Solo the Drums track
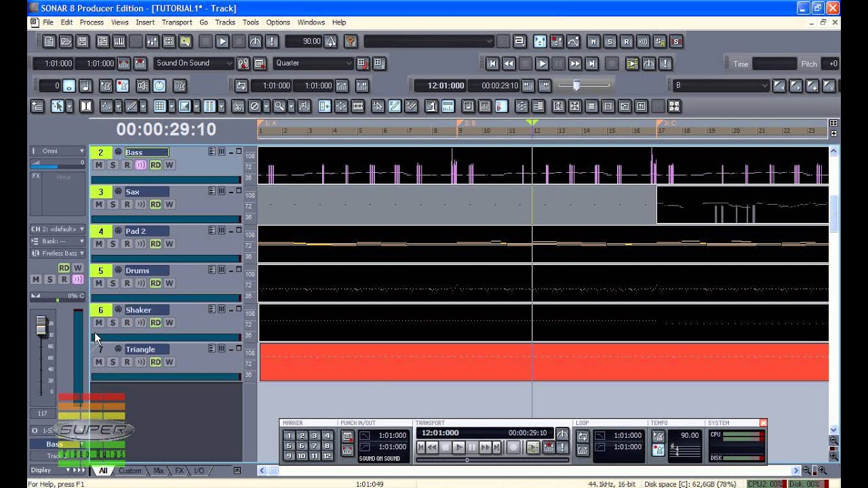This screenshot has height=488, width=868. (x=113, y=283)
